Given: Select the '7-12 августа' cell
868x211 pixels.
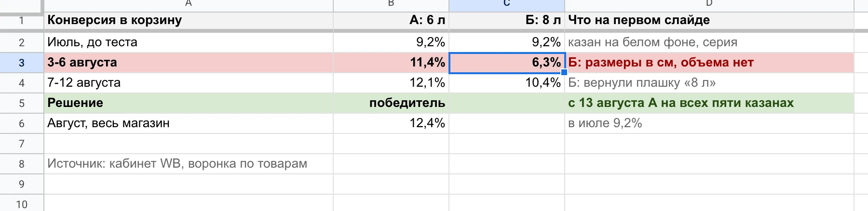Looking at the screenshot, I should (189, 83).
